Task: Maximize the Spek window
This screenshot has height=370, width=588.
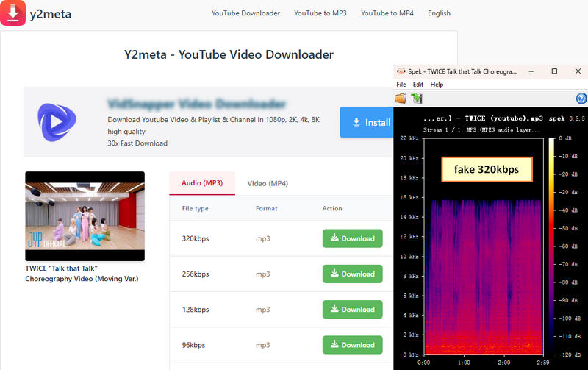Action: [554, 71]
